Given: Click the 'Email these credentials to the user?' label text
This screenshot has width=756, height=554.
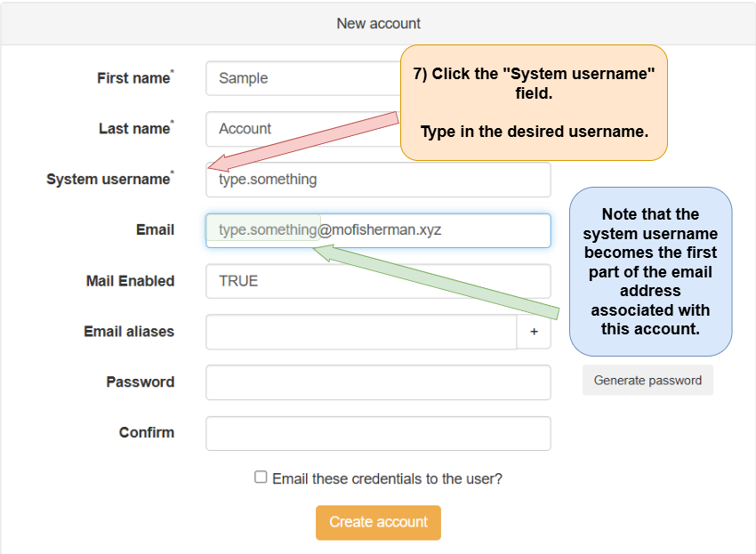Looking at the screenshot, I should [387, 478].
